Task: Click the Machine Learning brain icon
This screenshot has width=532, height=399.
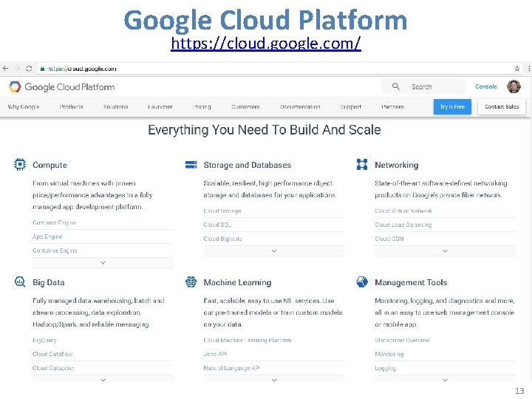Action: (191, 282)
